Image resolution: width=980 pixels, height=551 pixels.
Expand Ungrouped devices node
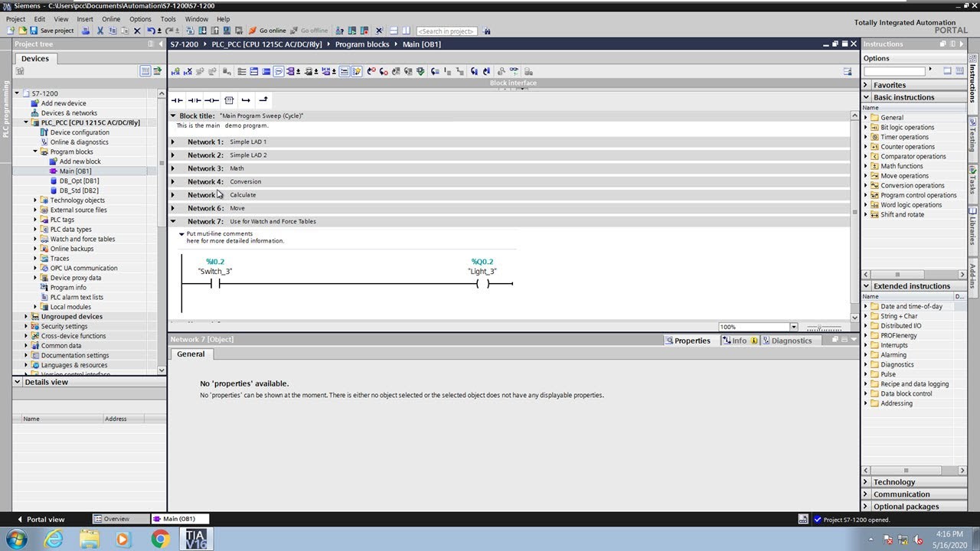click(x=26, y=317)
